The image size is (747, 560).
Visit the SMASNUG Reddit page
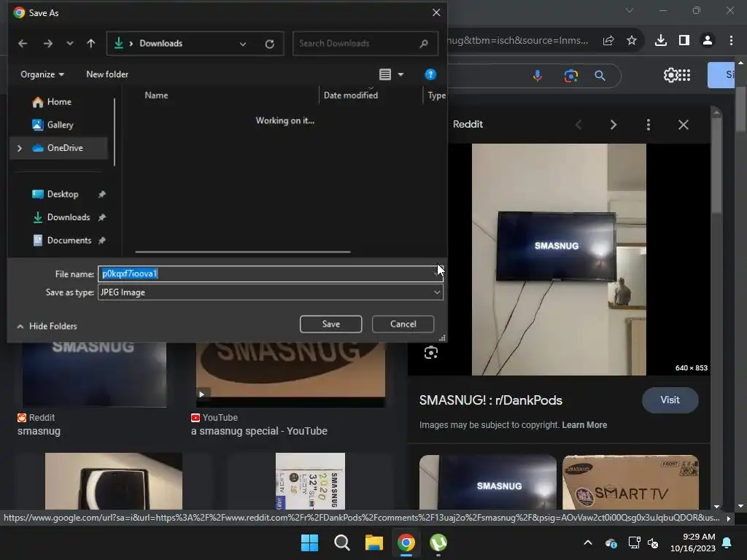coord(670,400)
